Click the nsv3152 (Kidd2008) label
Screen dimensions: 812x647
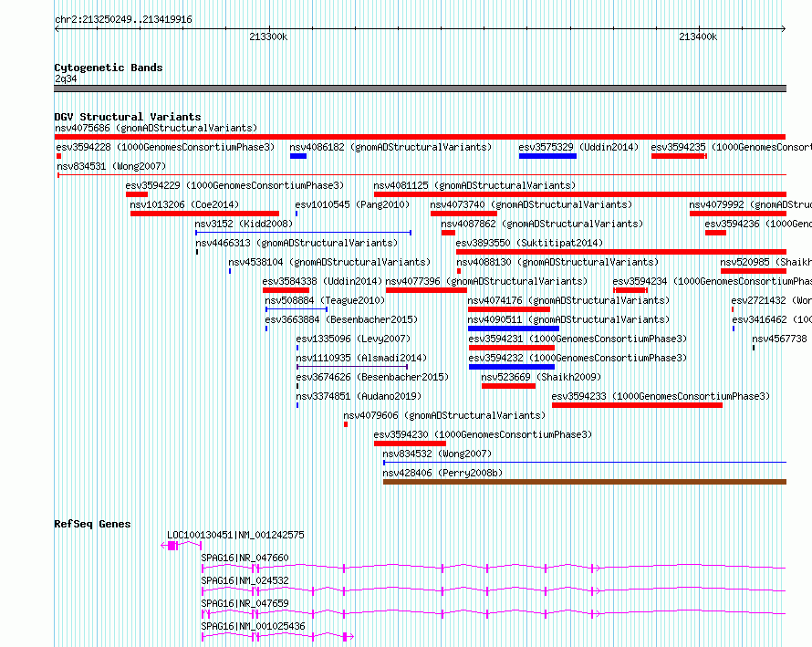click(x=244, y=224)
